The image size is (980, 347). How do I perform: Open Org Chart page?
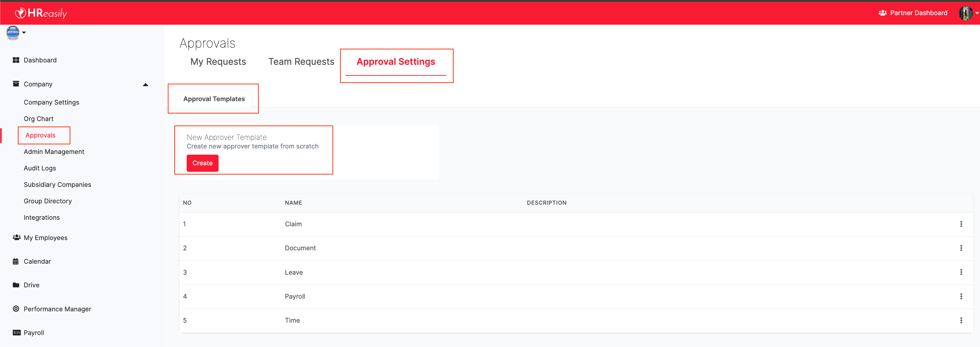[38, 119]
